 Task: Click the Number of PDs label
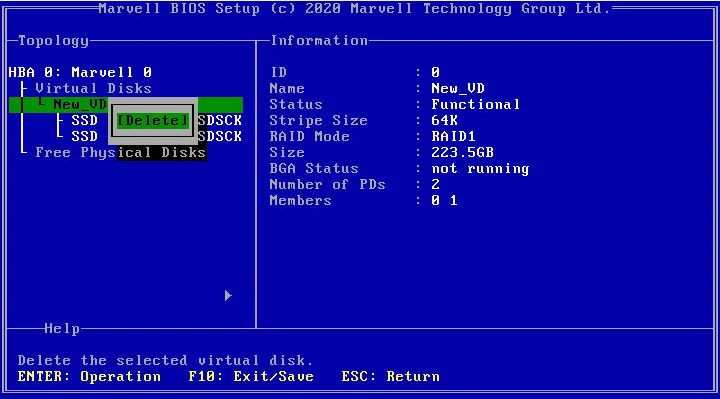click(327, 185)
